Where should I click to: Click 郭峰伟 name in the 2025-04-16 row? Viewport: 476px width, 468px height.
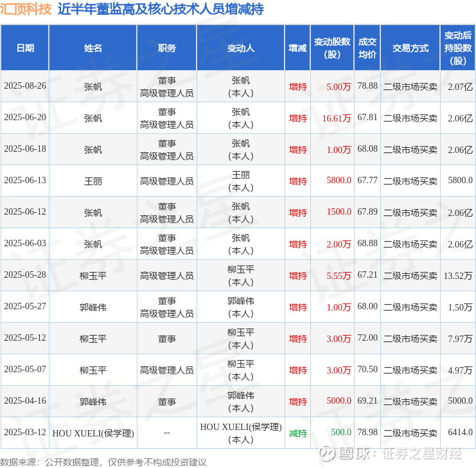tap(93, 402)
